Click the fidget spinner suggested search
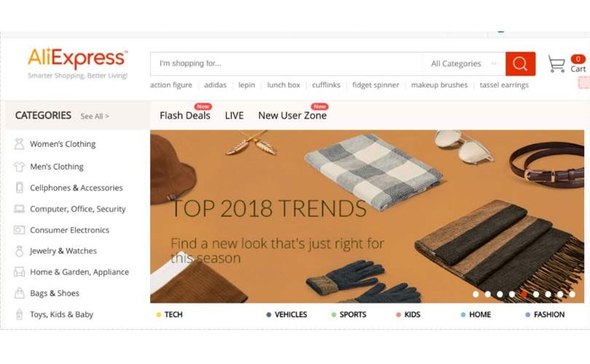The image size is (590, 364). (376, 85)
